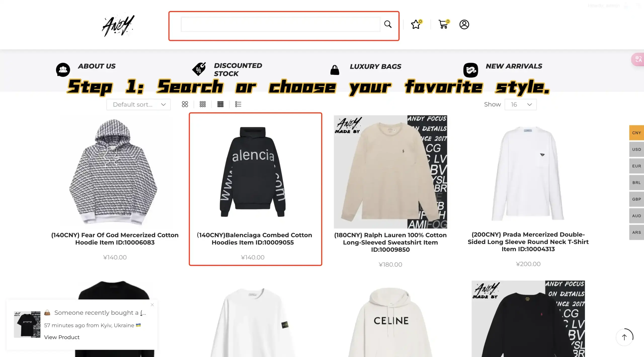Click the translate icon on right edge
The image size is (644, 357).
click(638, 60)
